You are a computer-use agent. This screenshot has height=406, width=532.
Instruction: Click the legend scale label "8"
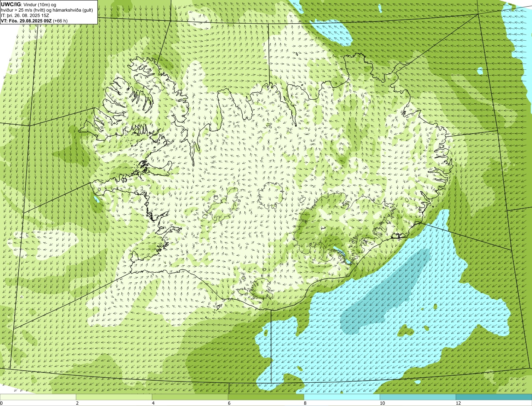305,403
